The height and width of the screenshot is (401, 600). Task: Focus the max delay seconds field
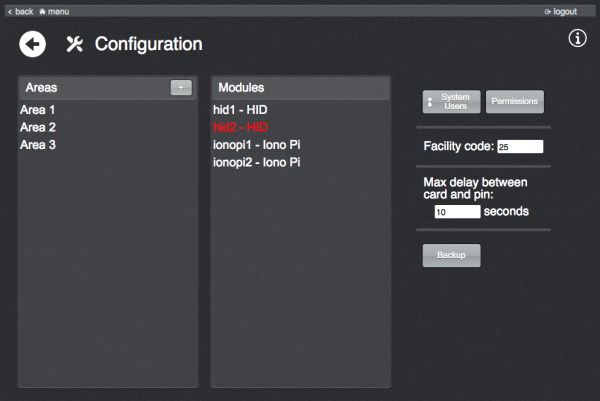point(457,212)
